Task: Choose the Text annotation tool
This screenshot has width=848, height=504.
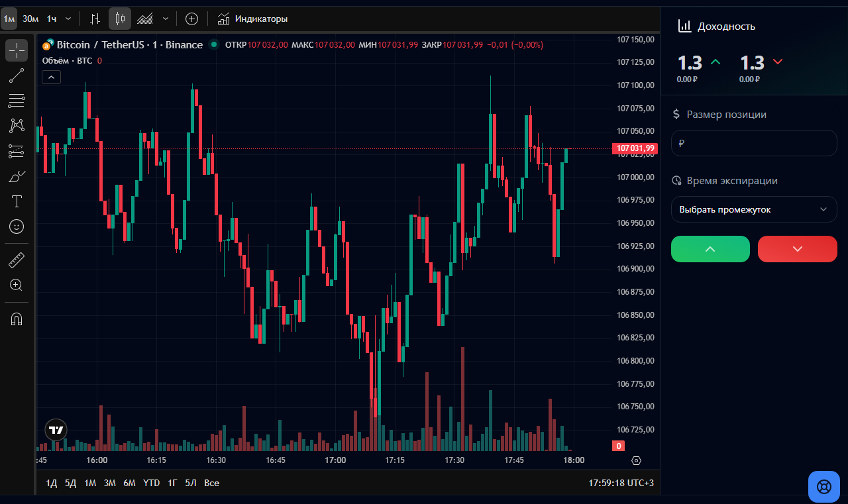Action: click(x=17, y=201)
